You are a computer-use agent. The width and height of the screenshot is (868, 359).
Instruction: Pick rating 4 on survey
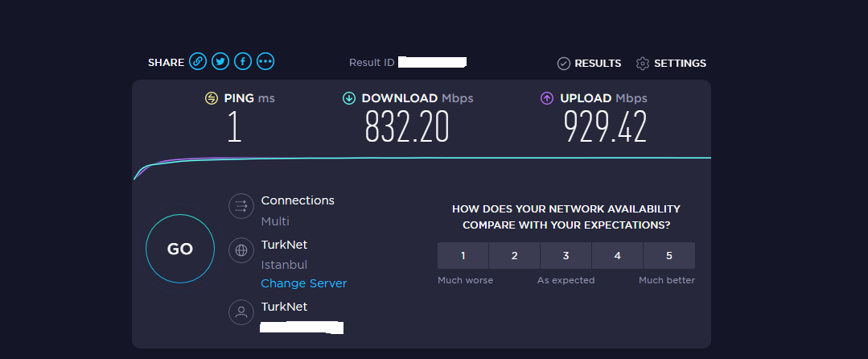click(618, 256)
